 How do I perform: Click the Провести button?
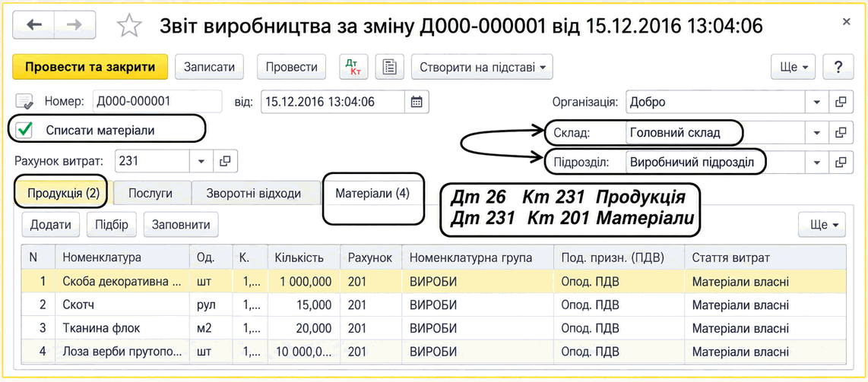click(292, 68)
